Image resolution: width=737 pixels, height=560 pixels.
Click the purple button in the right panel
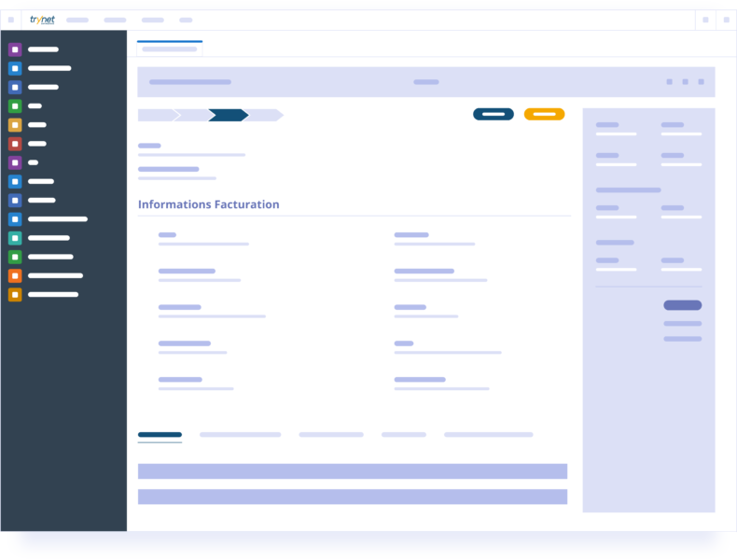(683, 305)
